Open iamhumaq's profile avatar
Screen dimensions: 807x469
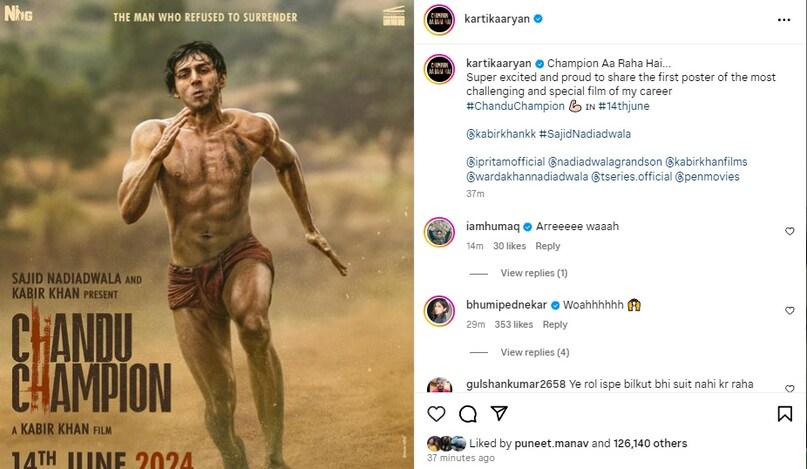pyautogui.click(x=439, y=232)
